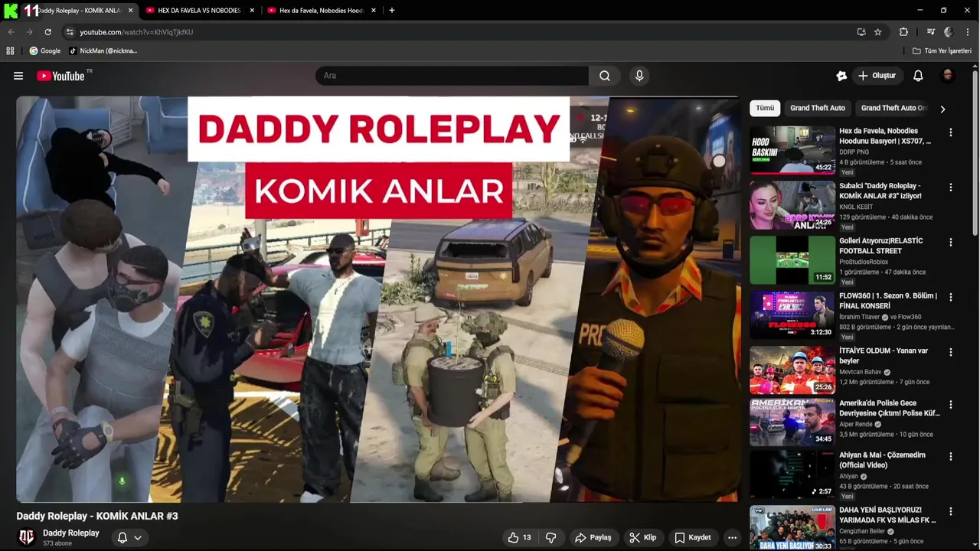The image size is (980, 551).
Task: Open the Amerika'da Polisle video thumbnail
Action: 792,422
